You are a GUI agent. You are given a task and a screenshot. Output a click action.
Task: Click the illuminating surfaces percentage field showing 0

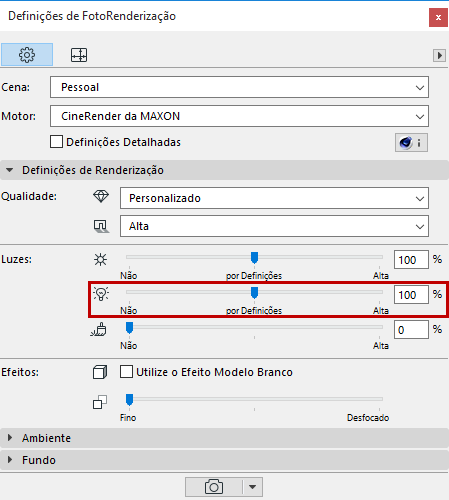411,330
